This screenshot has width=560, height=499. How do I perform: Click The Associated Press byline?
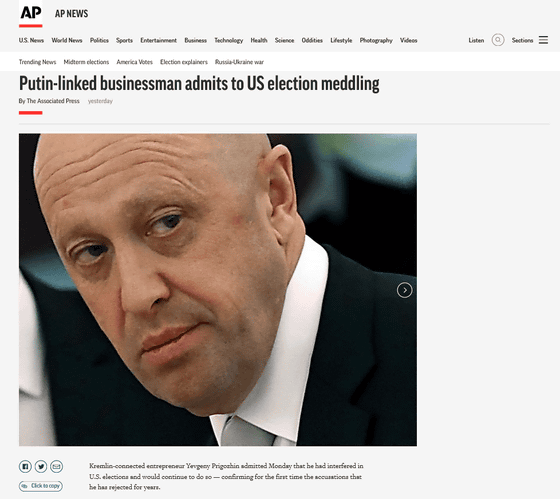[x=53, y=101]
